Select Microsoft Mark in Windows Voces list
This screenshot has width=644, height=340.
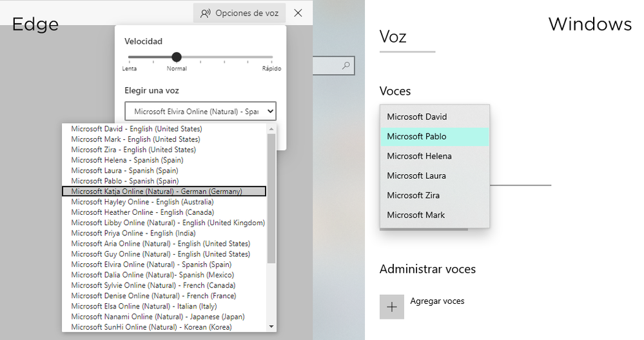pos(434,215)
